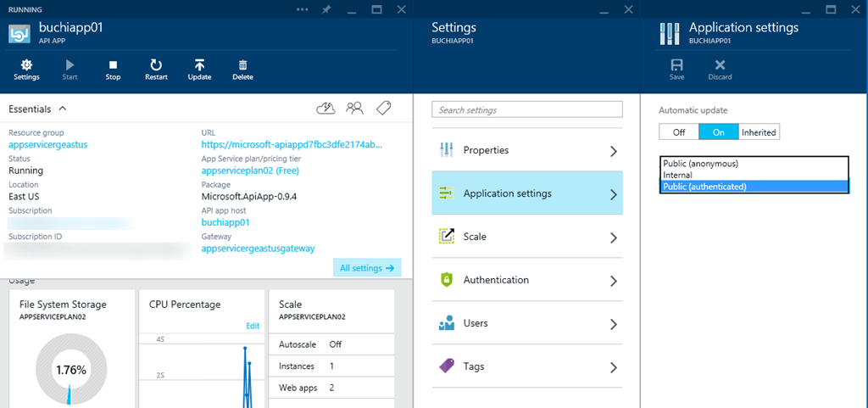
Task: Stop the API app
Action: coord(113,68)
